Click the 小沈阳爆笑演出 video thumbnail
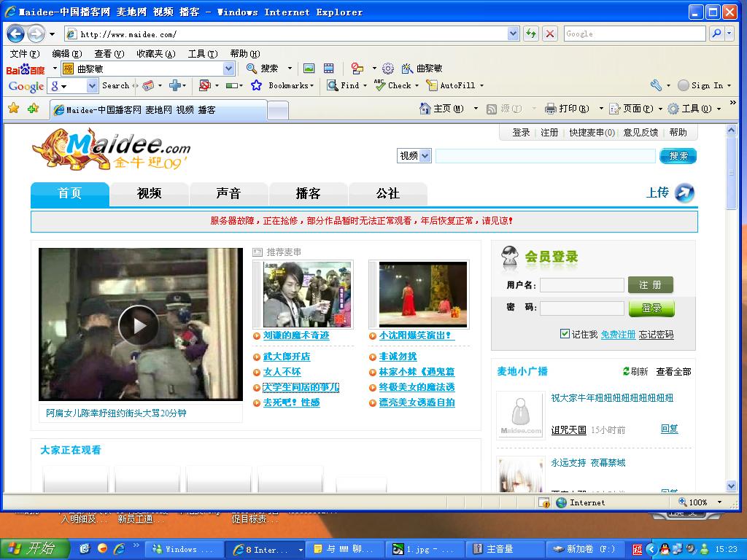This screenshot has height=560, width=747. (x=422, y=294)
